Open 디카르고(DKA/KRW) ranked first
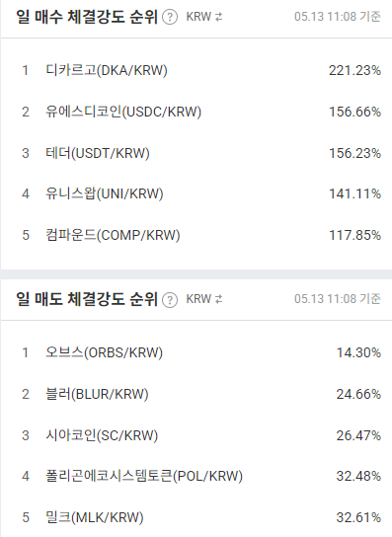 pyautogui.click(x=107, y=70)
